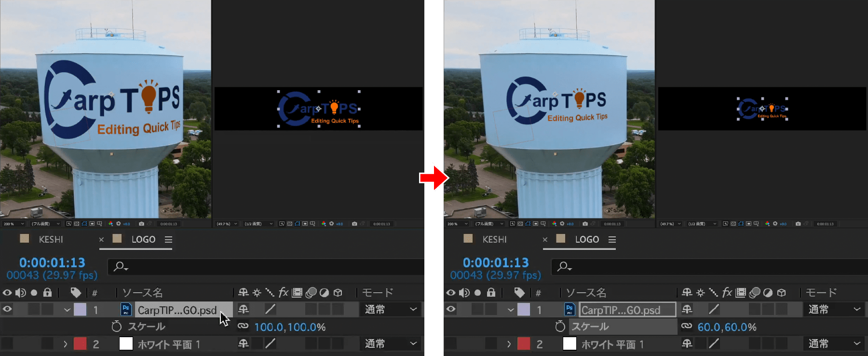
Task: Open the (49.7%) zoom dropdown in left screenshot
Action: (227, 224)
